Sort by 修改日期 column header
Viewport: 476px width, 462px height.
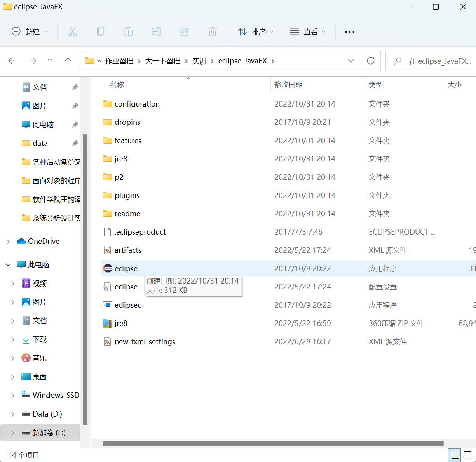point(288,85)
